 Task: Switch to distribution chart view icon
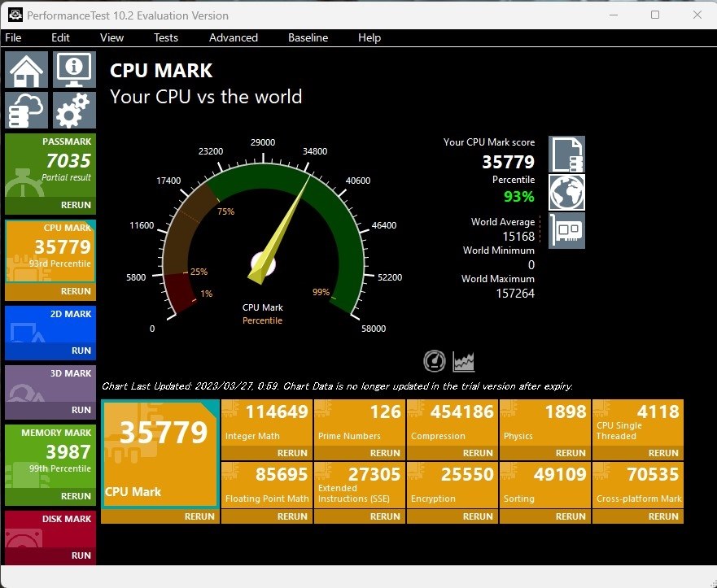point(464,361)
